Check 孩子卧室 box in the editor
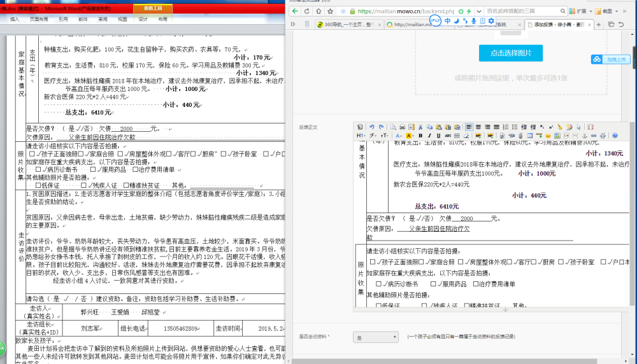This screenshot has width=637, height=364. click(x=561, y=262)
